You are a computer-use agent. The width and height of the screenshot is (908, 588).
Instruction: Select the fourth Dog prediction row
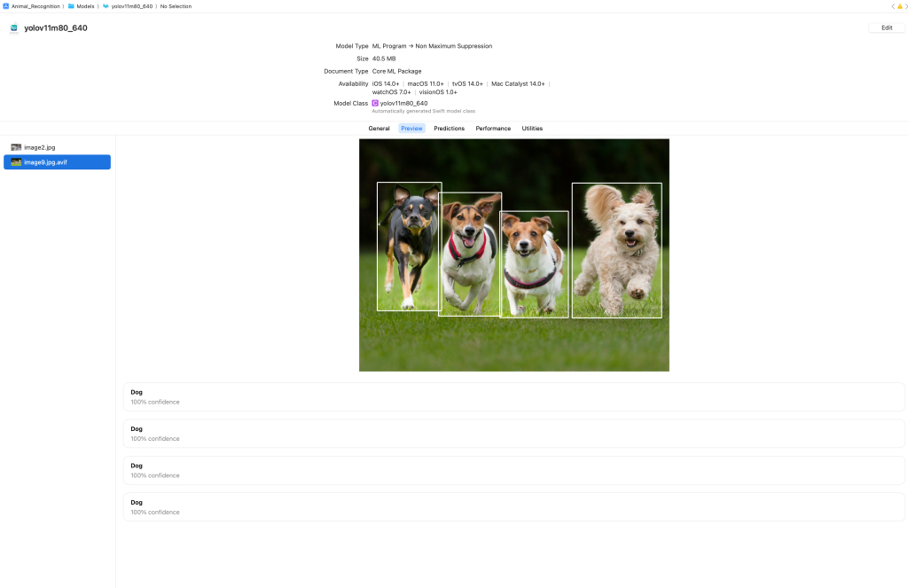[x=513, y=507]
